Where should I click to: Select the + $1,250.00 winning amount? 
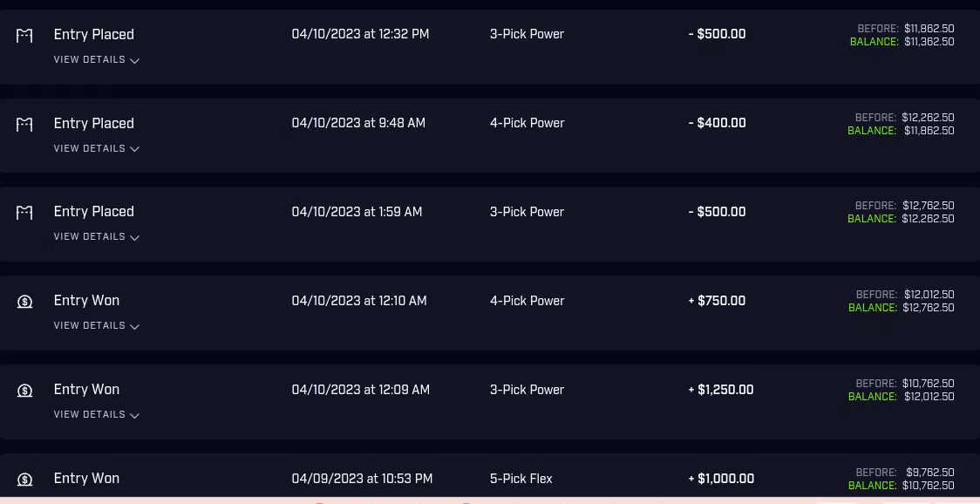pyautogui.click(x=721, y=390)
